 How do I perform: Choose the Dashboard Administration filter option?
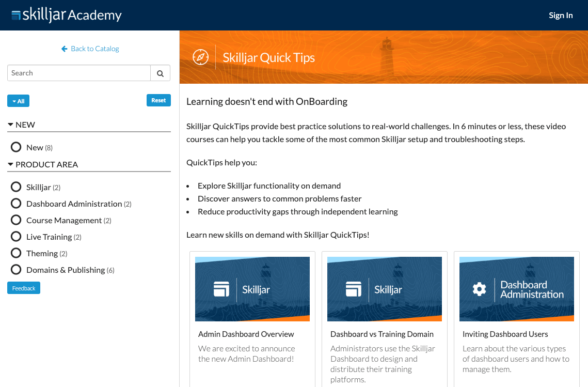point(16,204)
